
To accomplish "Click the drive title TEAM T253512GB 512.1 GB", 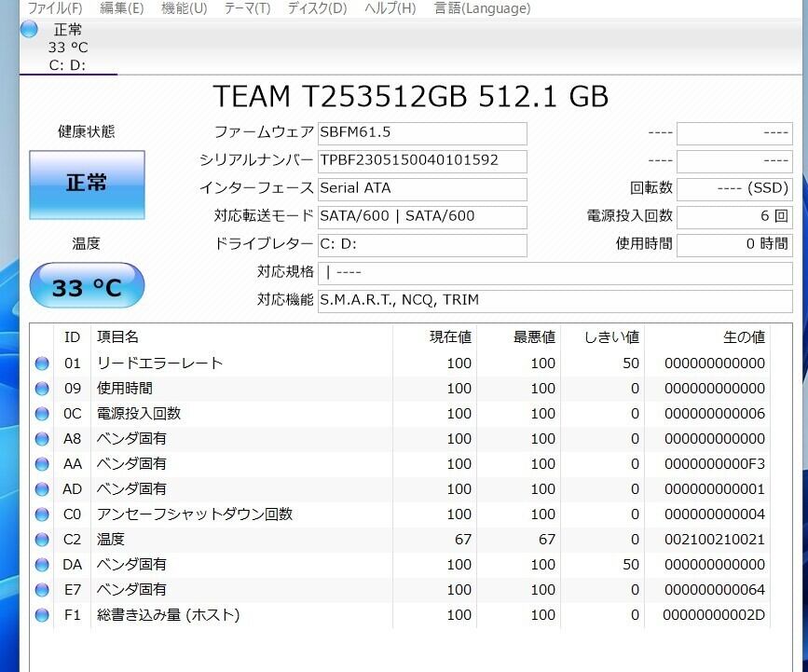I will 411,96.
